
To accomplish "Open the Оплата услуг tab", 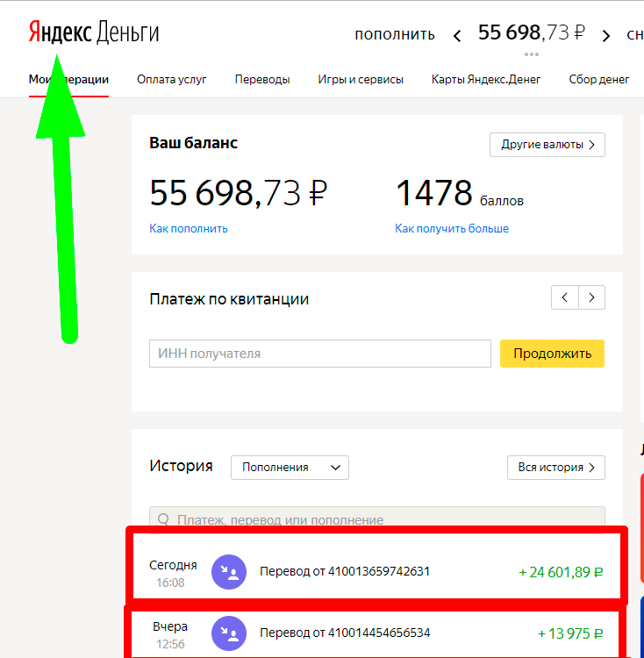I will point(172,79).
